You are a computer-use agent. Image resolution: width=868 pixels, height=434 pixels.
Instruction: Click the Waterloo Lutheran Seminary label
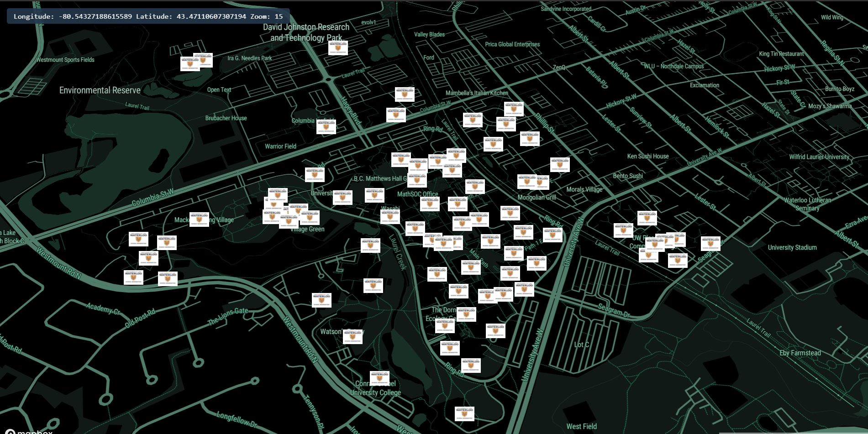[807, 204]
